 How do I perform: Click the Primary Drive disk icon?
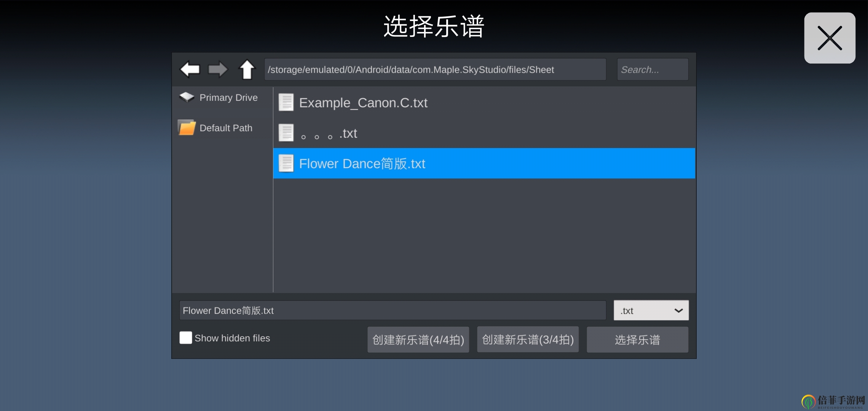point(187,97)
